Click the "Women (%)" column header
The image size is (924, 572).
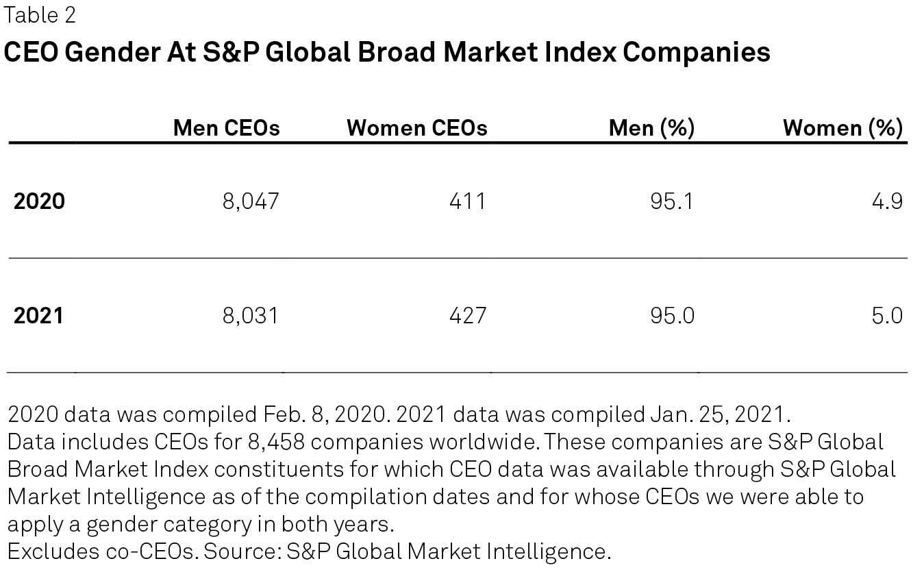842,128
